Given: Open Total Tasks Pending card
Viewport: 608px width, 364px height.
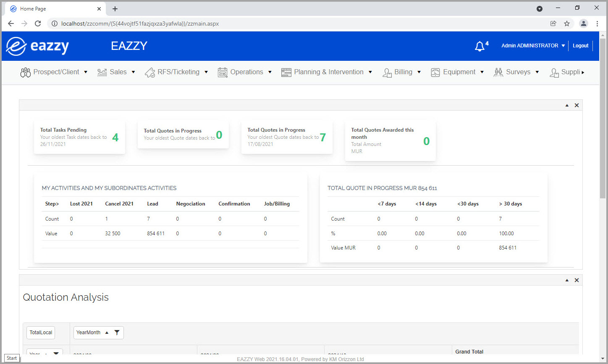Looking at the screenshot, I should click(79, 137).
